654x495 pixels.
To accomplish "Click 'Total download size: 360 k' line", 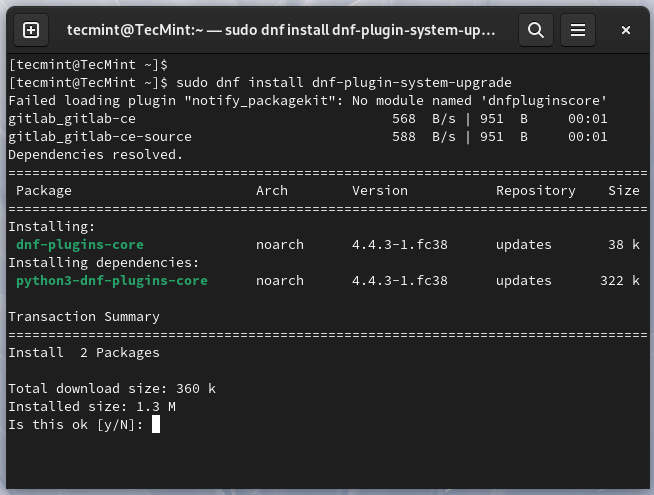I will click(112, 389).
